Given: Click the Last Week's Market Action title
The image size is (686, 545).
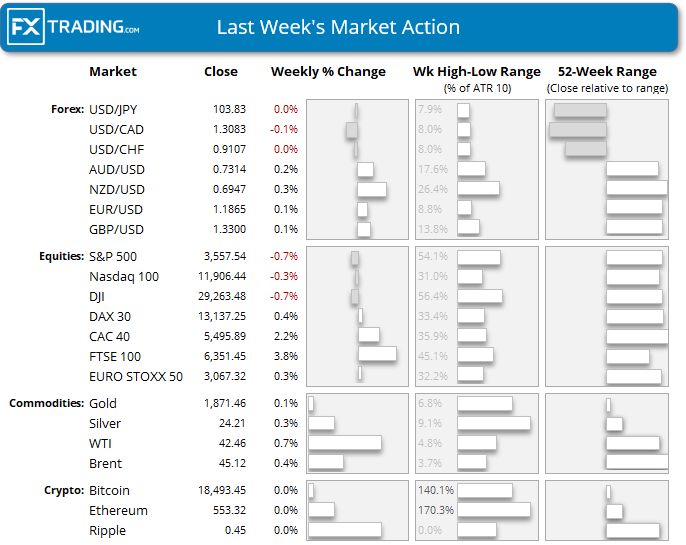Looking at the screenshot, I should click(338, 28).
